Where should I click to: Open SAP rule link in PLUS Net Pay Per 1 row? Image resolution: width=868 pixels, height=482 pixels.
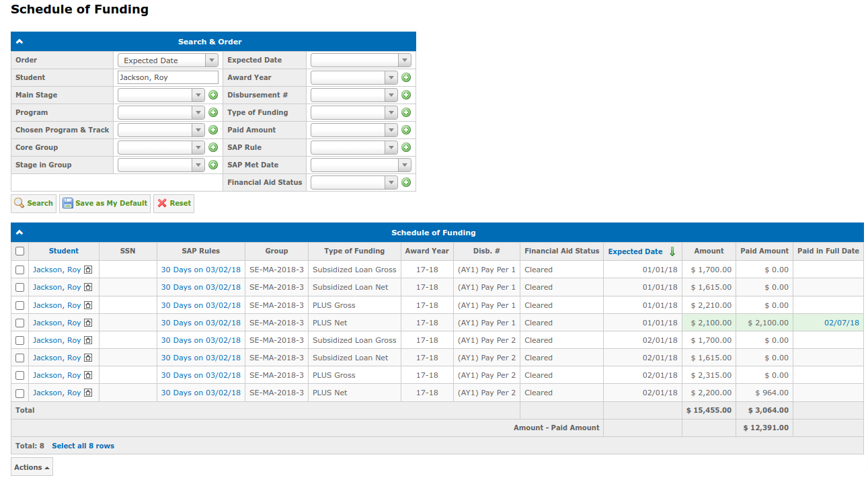201,323
